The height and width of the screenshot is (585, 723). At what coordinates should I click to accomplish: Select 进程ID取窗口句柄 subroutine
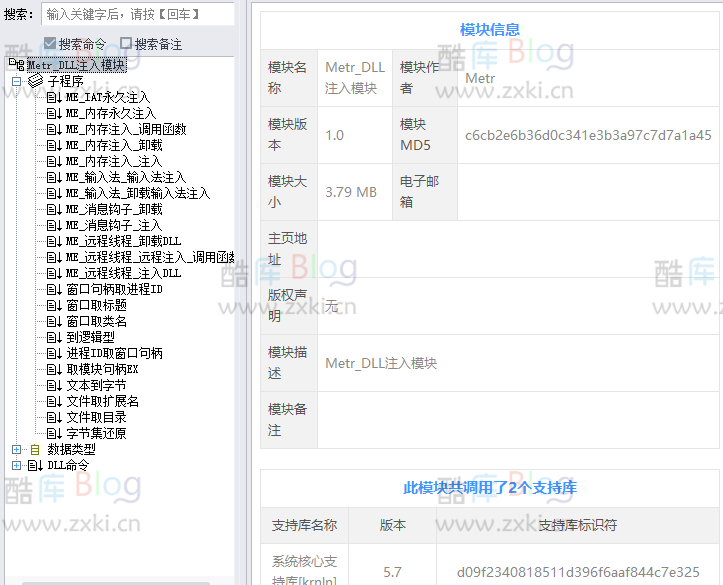point(114,354)
